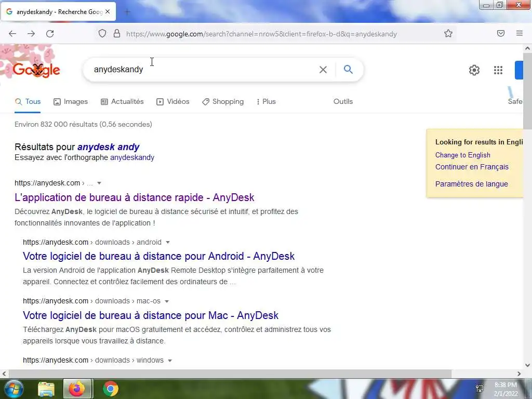532x399 pixels.
Task: Open Google settings gear icon
Action: click(474, 70)
